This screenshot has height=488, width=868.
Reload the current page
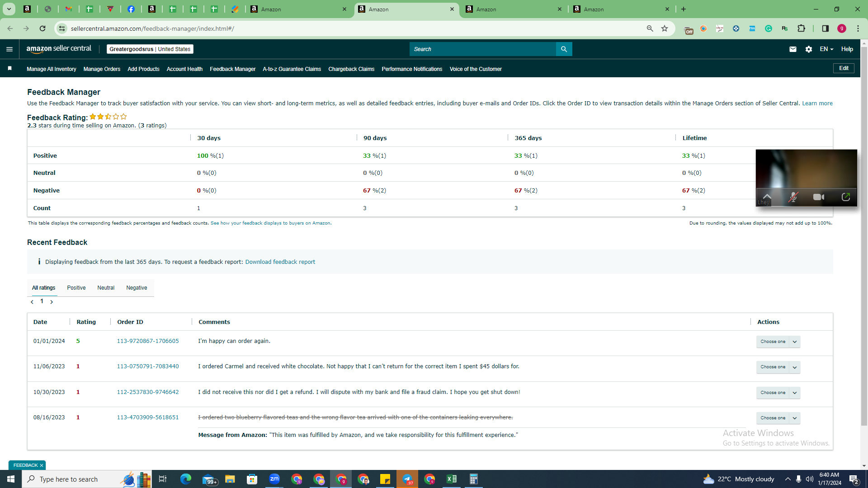[x=42, y=28]
